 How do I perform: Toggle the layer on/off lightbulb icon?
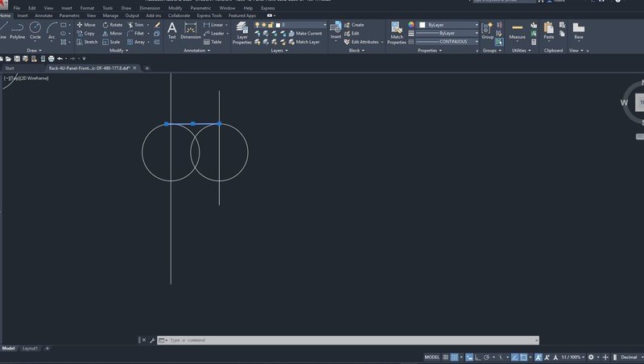click(x=257, y=25)
